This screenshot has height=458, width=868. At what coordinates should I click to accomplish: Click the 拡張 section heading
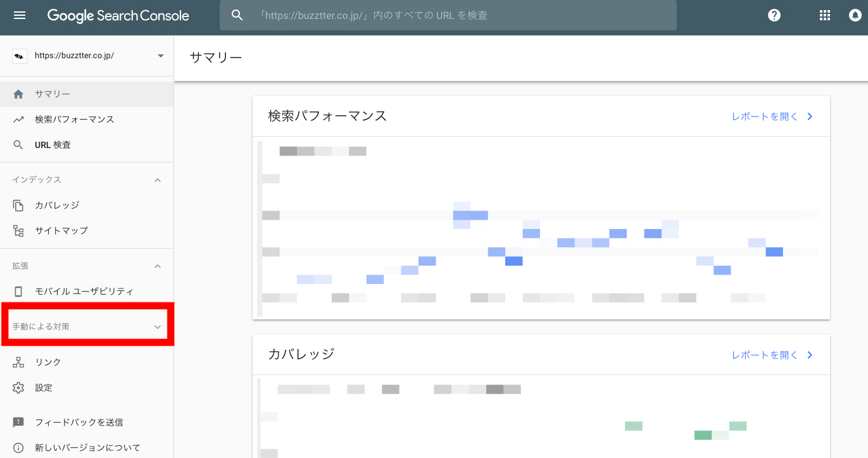(20, 266)
